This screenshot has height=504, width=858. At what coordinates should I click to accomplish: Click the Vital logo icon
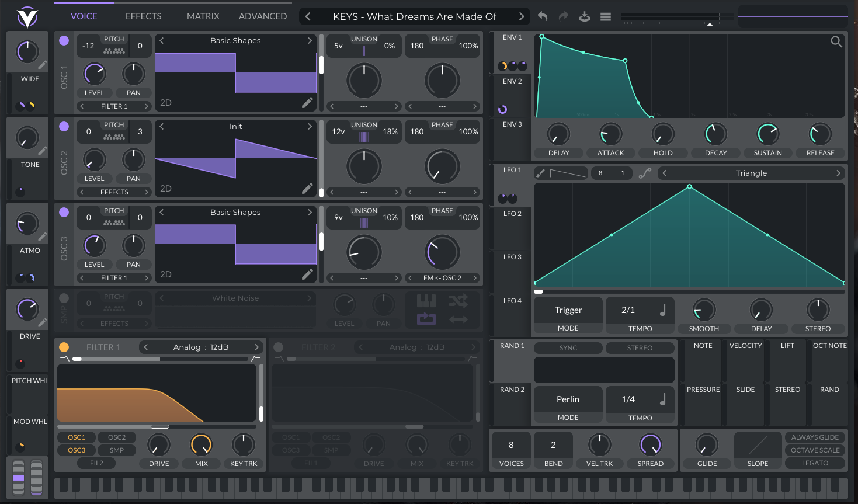click(x=27, y=17)
